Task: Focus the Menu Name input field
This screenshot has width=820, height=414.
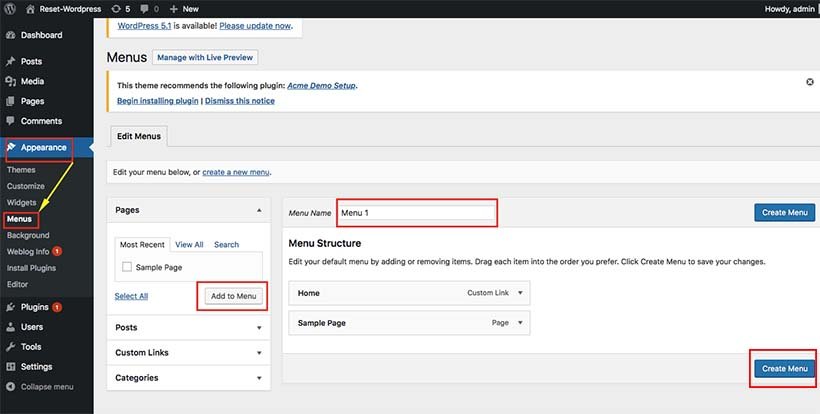Action: point(416,213)
